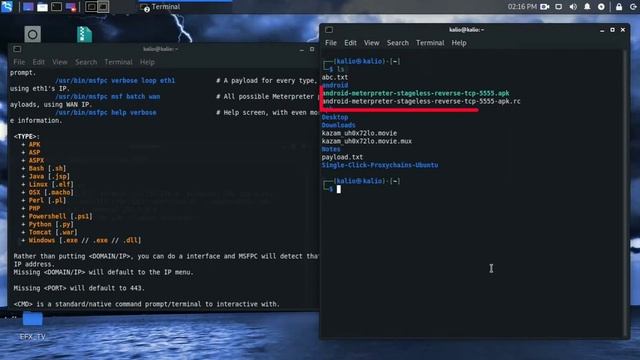Click Powershell [.ps1] in left terminal
The image size is (640, 360).
coord(60,216)
